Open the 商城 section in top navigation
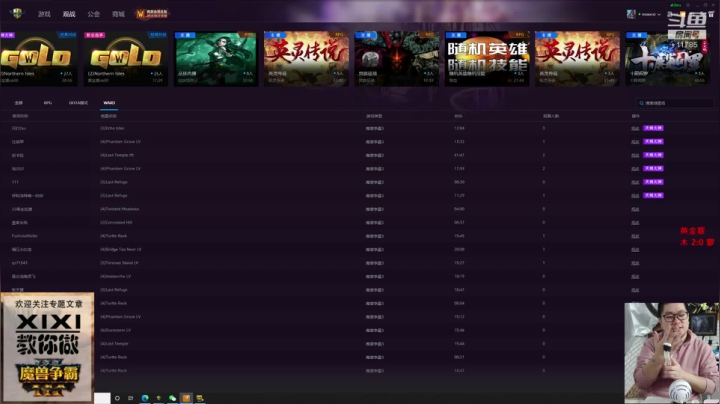The width and height of the screenshot is (720, 404). click(118, 14)
